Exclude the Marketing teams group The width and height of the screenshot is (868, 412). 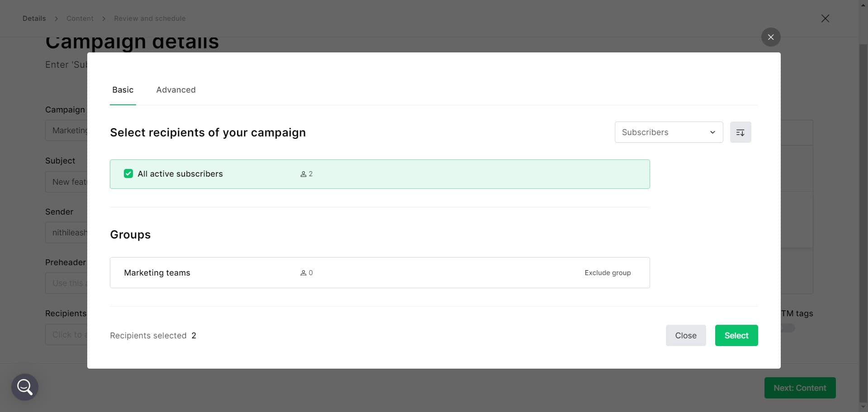(x=608, y=272)
